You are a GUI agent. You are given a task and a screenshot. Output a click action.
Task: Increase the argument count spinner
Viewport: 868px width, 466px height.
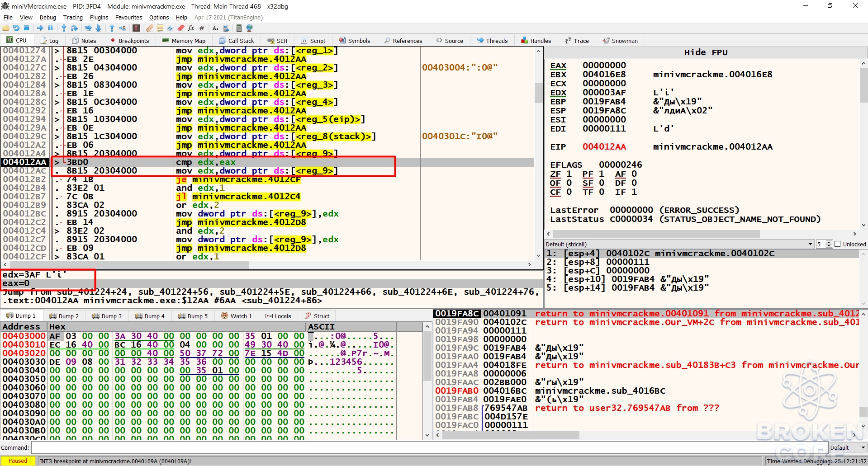[829, 242]
